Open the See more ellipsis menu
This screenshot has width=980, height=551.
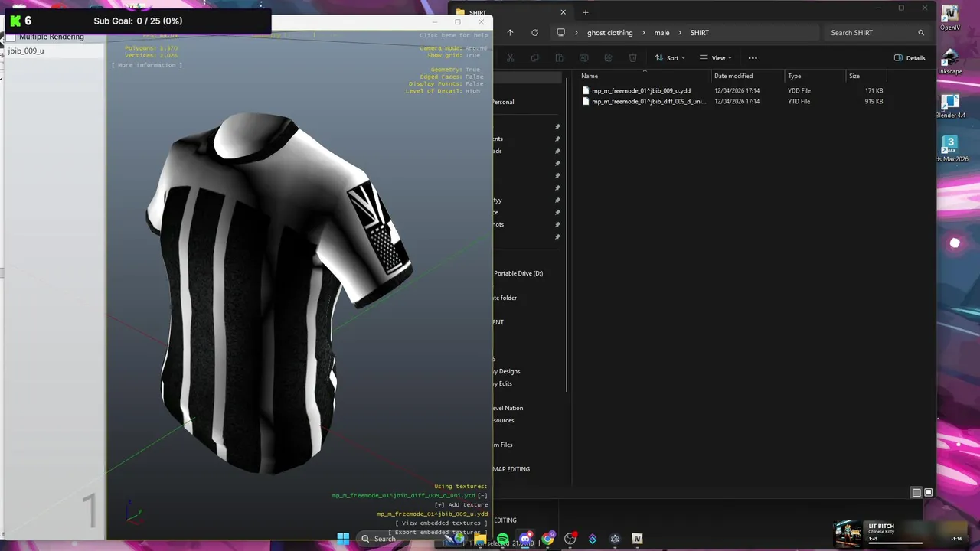coord(753,58)
